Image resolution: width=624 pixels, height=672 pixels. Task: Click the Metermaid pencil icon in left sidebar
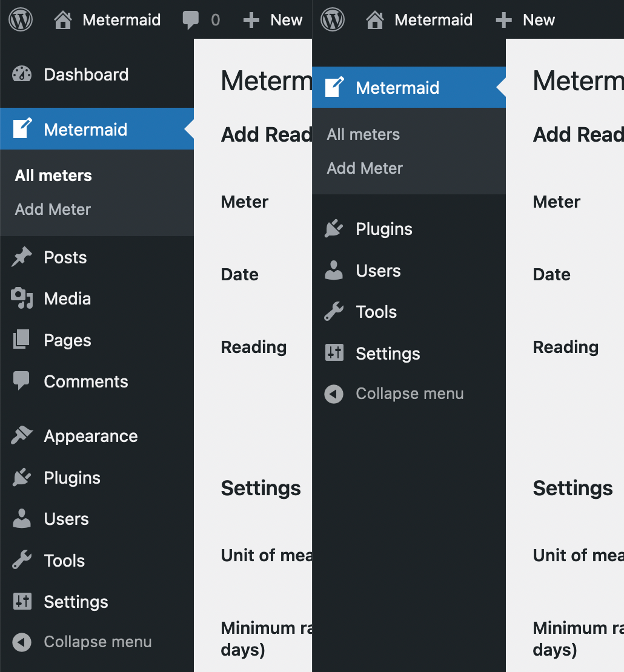pyautogui.click(x=22, y=128)
